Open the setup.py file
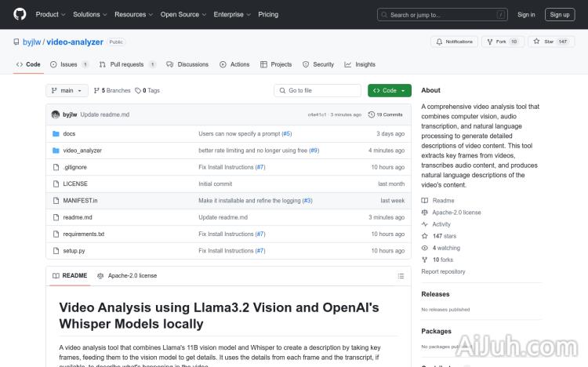 [74, 251]
